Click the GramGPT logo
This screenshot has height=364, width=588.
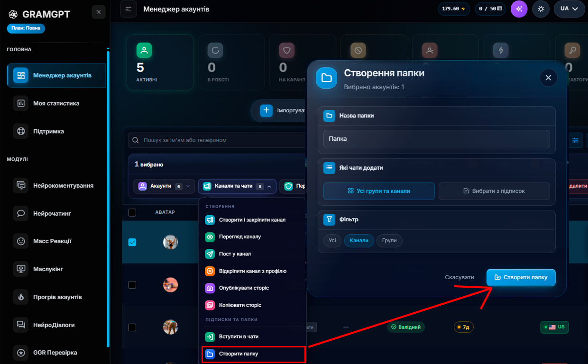13,14
